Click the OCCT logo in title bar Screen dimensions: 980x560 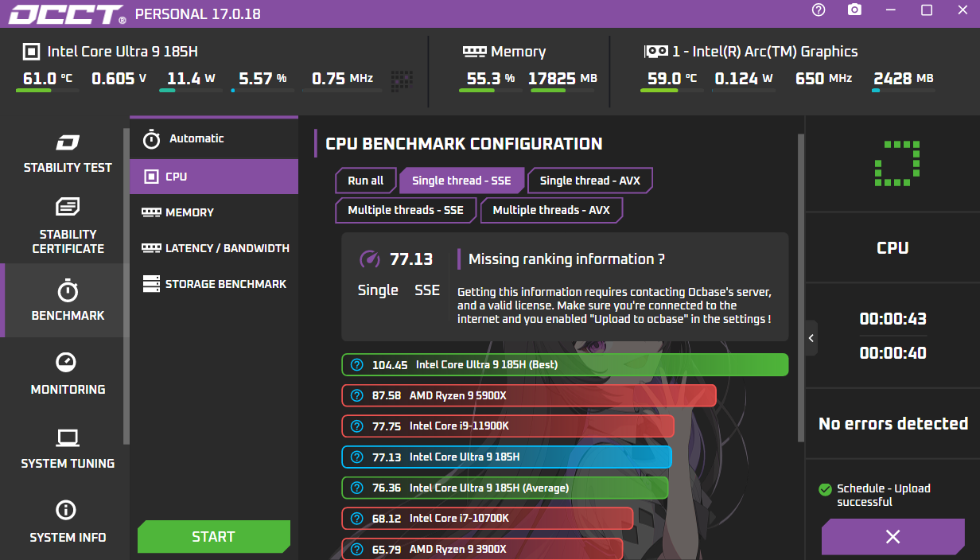point(66,14)
